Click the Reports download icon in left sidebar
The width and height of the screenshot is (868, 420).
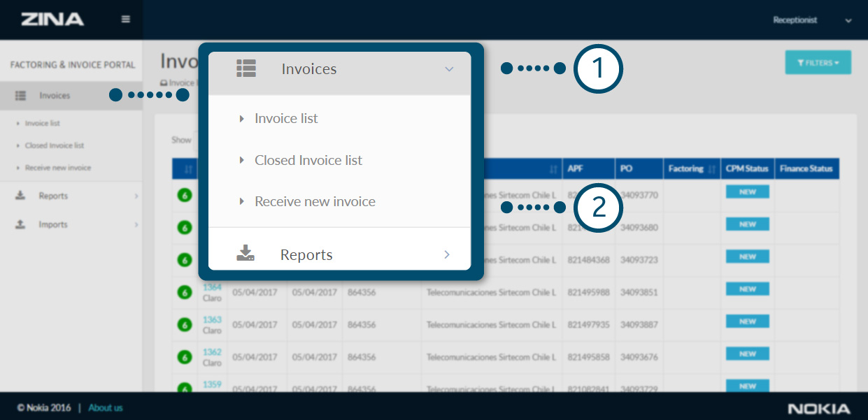pyautogui.click(x=21, y=196)
